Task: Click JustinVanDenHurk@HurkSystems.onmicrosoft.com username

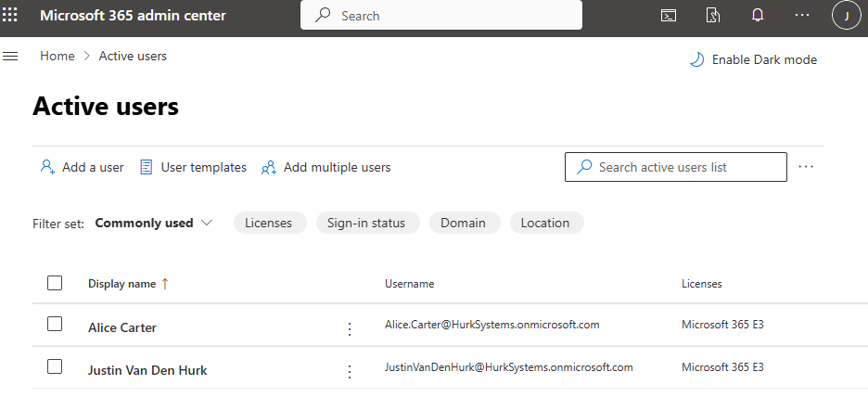Action: pos(509,367)
